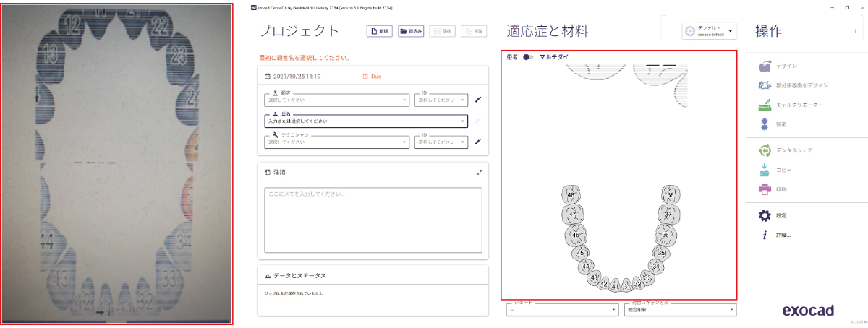Expand the 注記 notes panel with arrows icon
The width and height of the screenshot is (868, 328).
[x=479, y=173]
